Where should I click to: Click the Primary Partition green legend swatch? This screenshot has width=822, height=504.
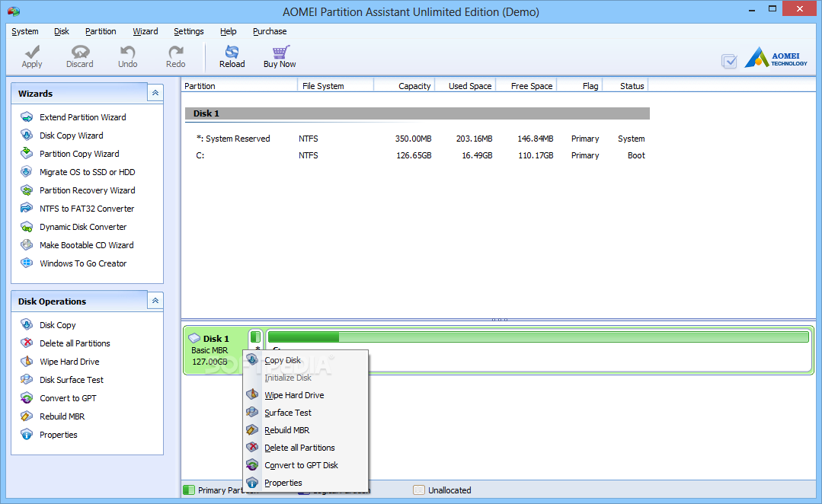coord(189,490)
